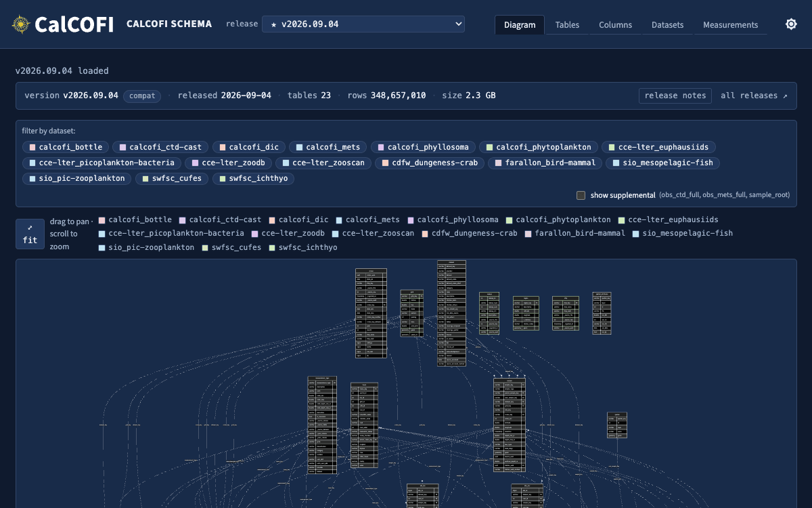The image size is (812, 508).
Task: Click the 'v2026.09.04 loaded' status text
Action: click(62, 70)
